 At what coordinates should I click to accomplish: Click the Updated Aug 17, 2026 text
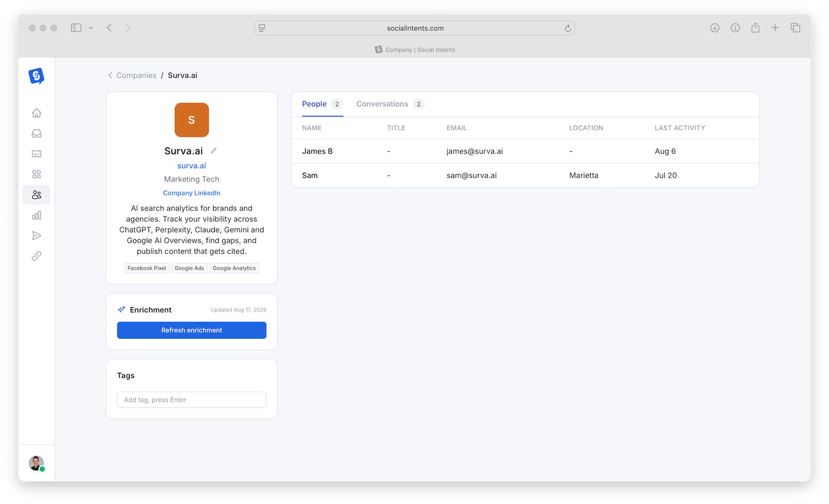tap(238, 310)
